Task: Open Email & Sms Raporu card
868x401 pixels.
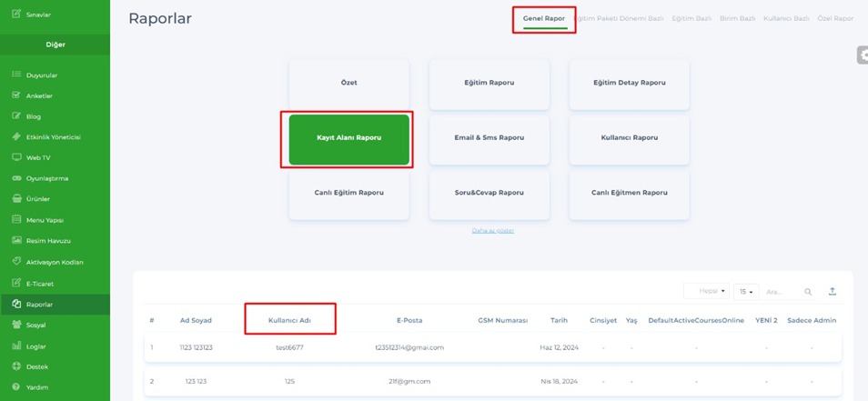Action: point(490,138)
